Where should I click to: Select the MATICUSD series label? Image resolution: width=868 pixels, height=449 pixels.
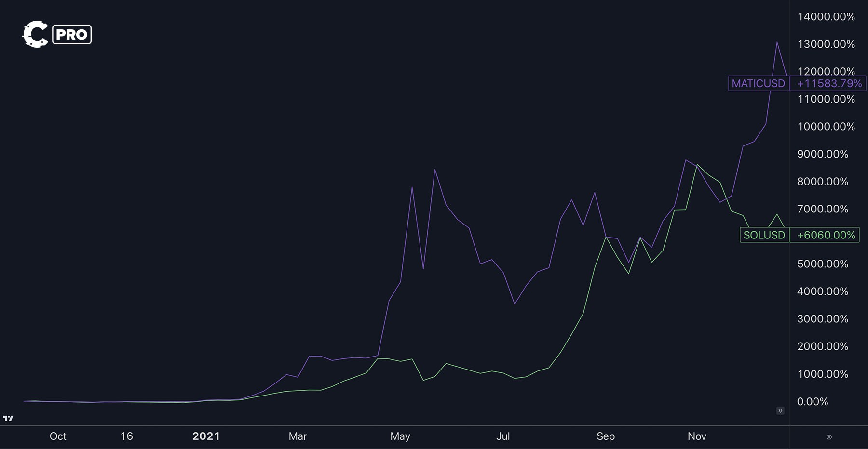click(759, 83)
